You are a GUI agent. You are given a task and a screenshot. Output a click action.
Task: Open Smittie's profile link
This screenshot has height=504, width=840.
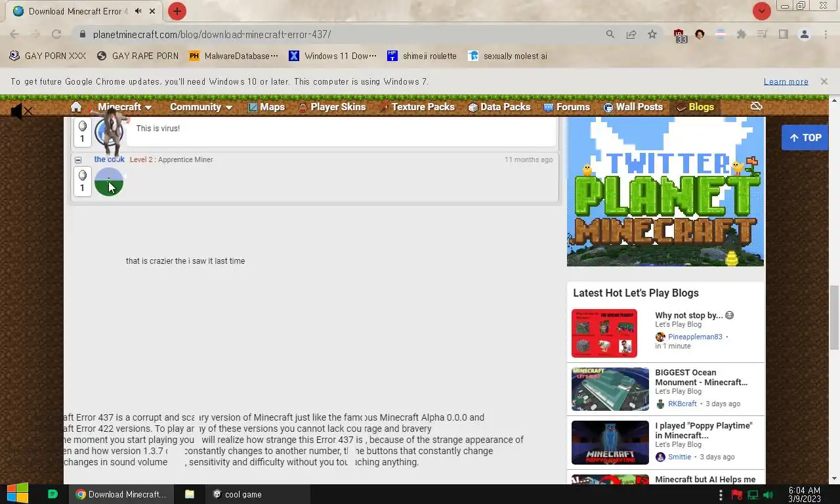pyautogui.click(x=679, y=457)
